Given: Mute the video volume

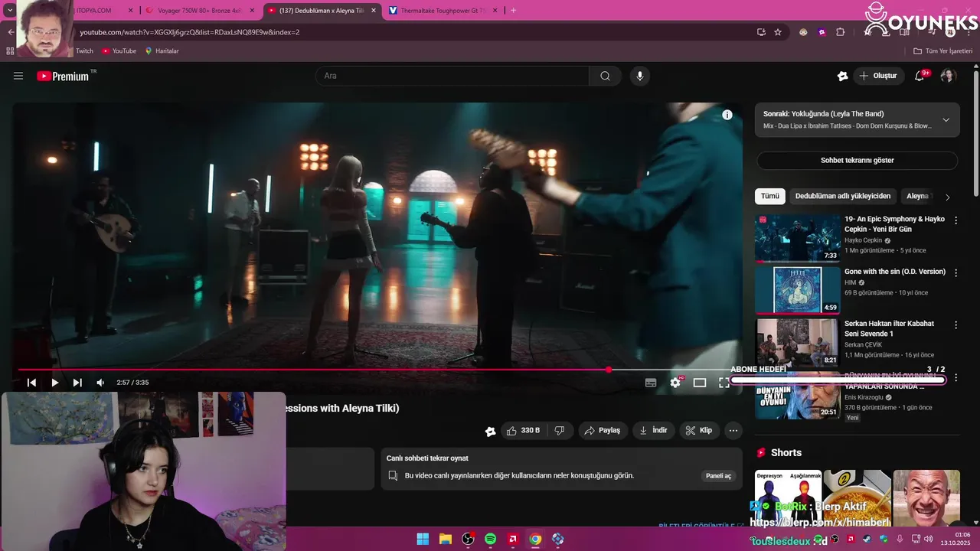Looking at the screenshot, I should pos(100,383).
